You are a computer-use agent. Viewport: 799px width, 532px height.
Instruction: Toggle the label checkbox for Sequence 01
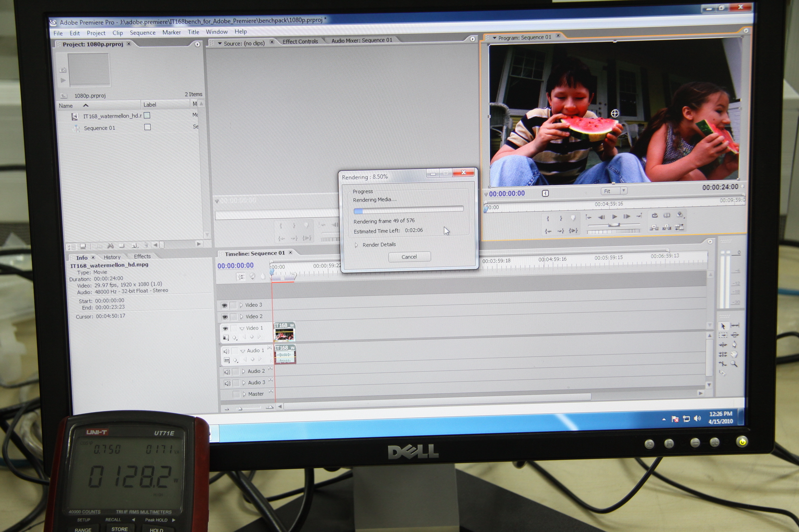[x=147, y=127]
